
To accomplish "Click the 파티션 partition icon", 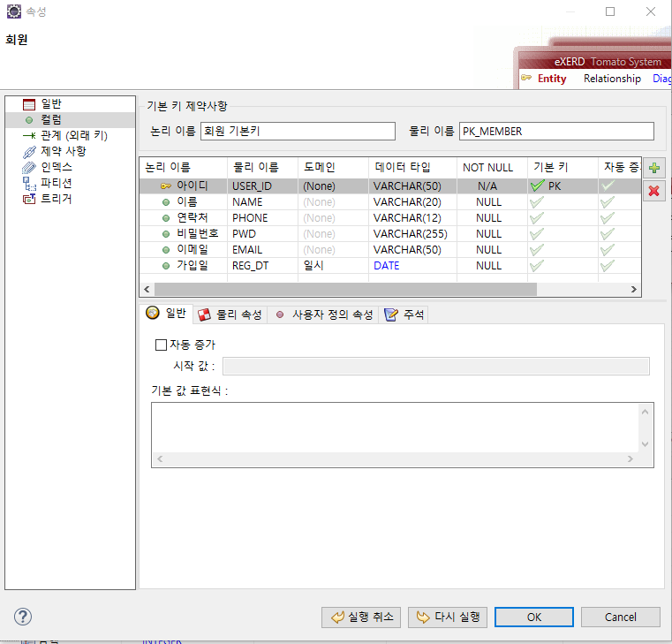I will (29, 184).
